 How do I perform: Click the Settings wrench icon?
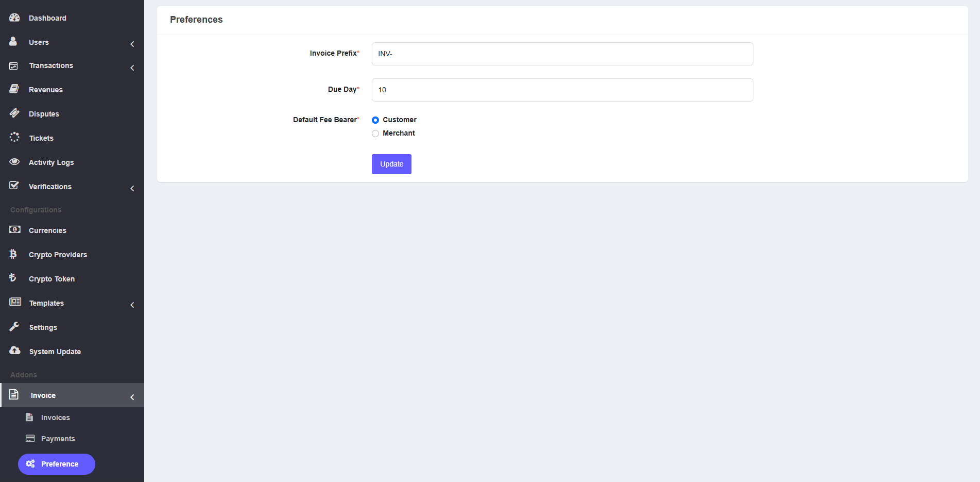click(x=14, y=327)
